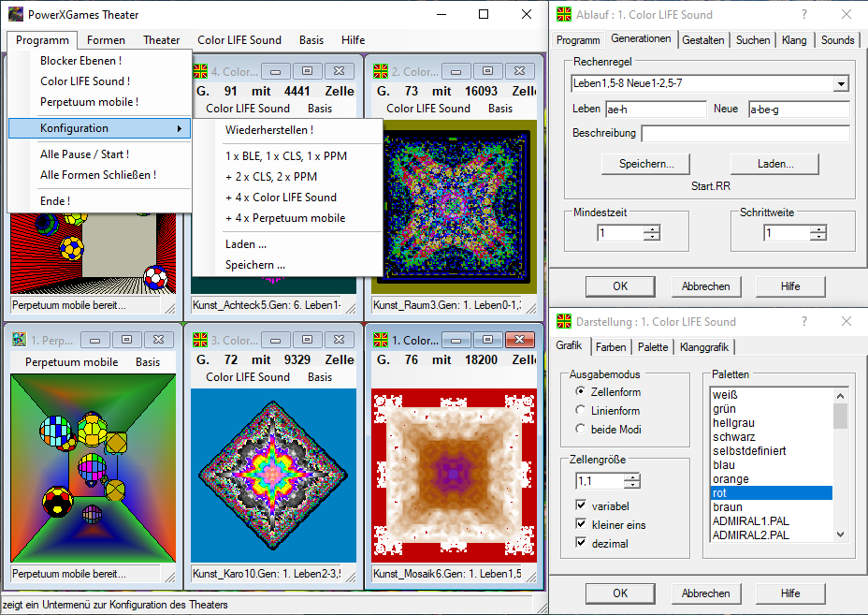Click the 2. Color window icon

[381, 71]
